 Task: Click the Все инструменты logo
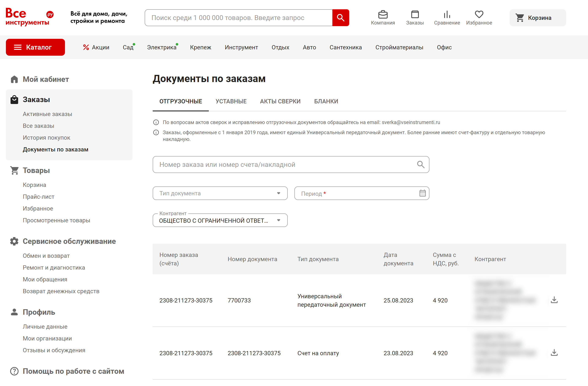pos(29,17)
